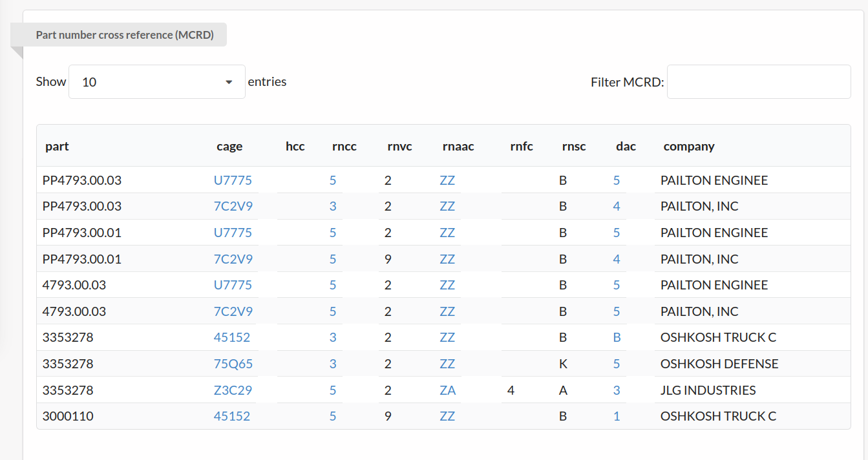Open the Show entries dropdown
868x460 pixels.
[157, 82]
